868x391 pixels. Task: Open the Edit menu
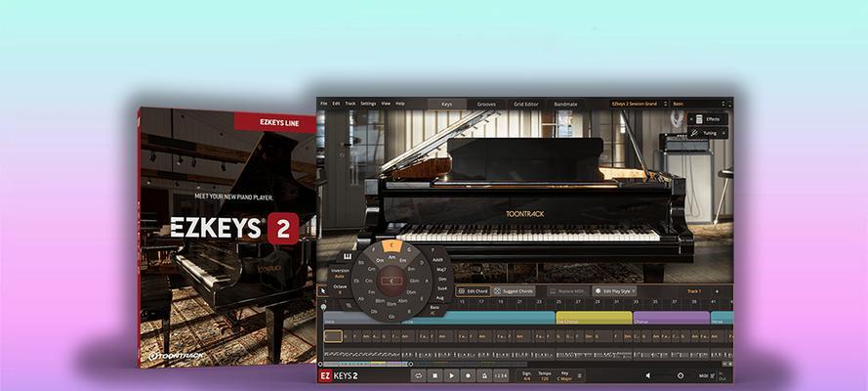(336, 104)
